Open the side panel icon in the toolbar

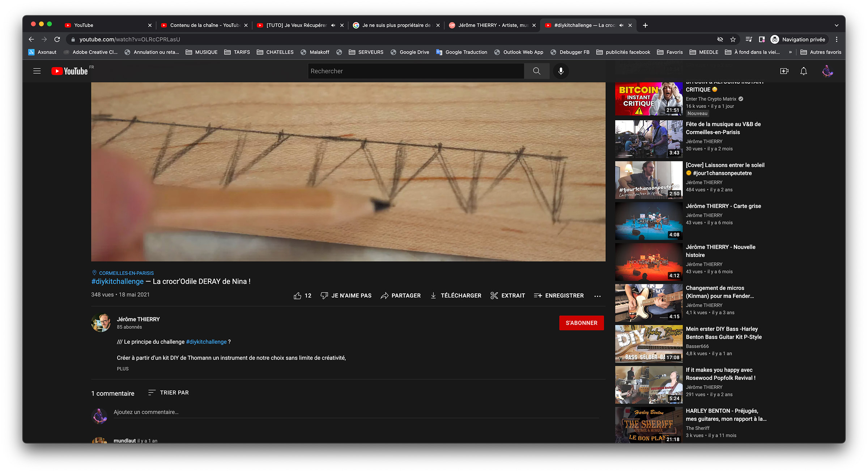[762, 39]
